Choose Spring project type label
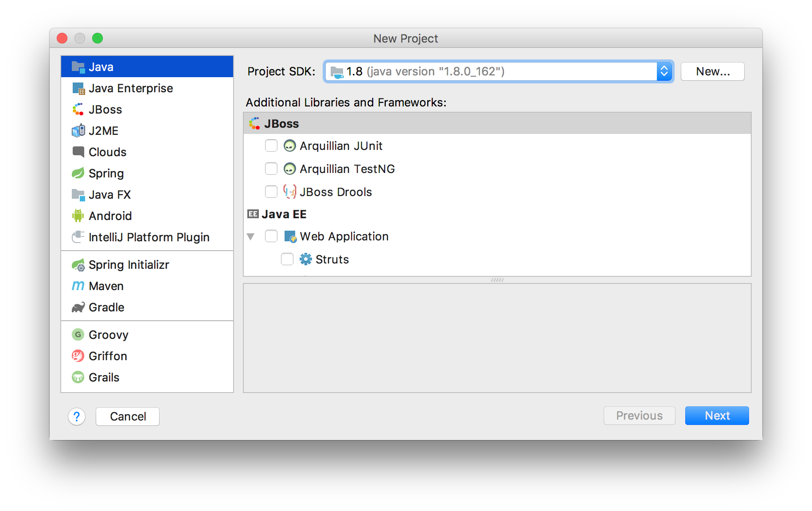Image resolution: width=812 pixels, height=511 pixels. [x=106, y=173]
